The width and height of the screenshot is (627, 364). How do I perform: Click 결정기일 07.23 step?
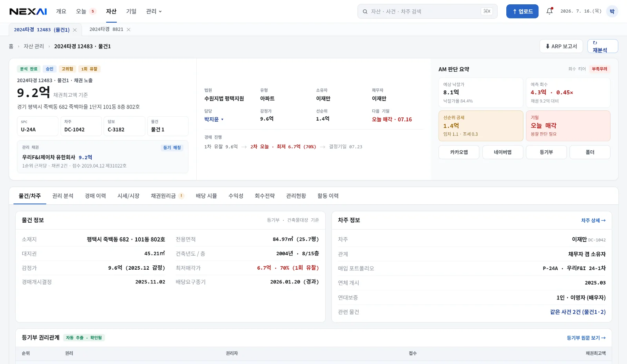tap(346, 147)
